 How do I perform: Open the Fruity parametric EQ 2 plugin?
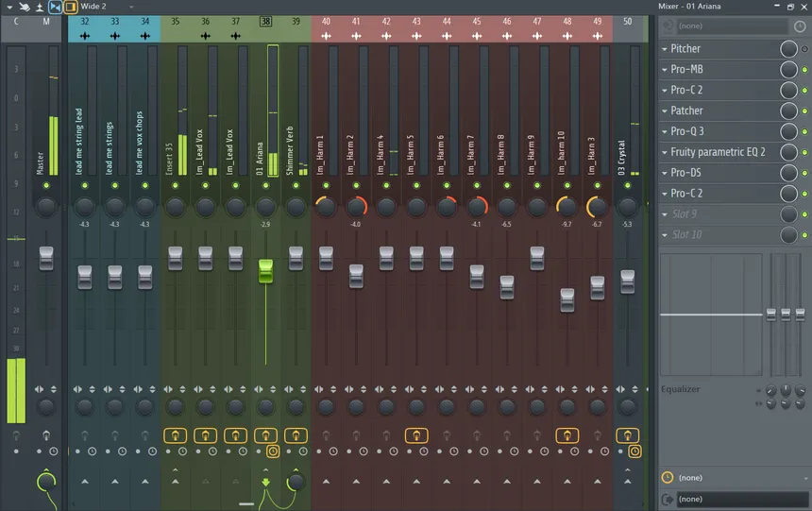pos(719,152)
